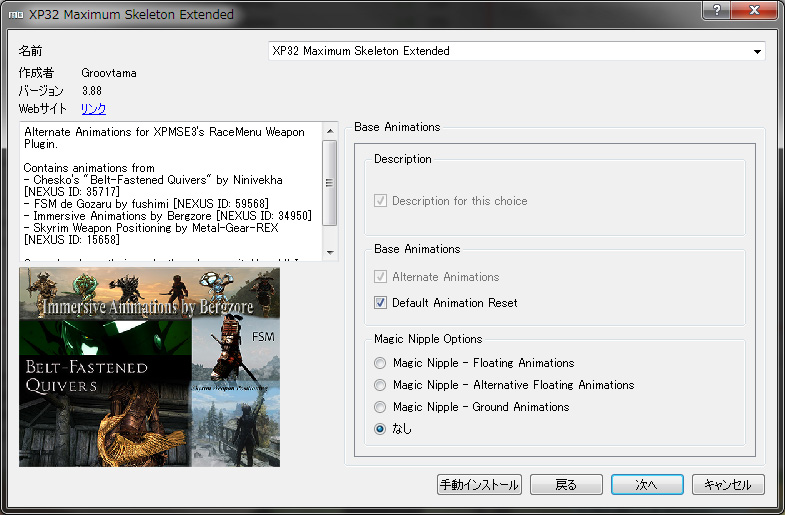
Task: Open the Webサイト リンク hyperlink
Action: (94, 109)
